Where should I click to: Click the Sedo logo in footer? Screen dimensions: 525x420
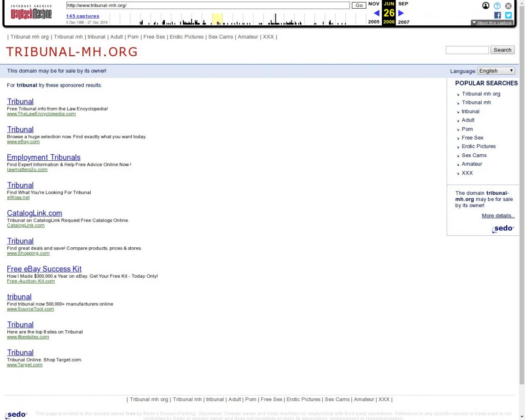pyautogui.click(x=16, y=414)
